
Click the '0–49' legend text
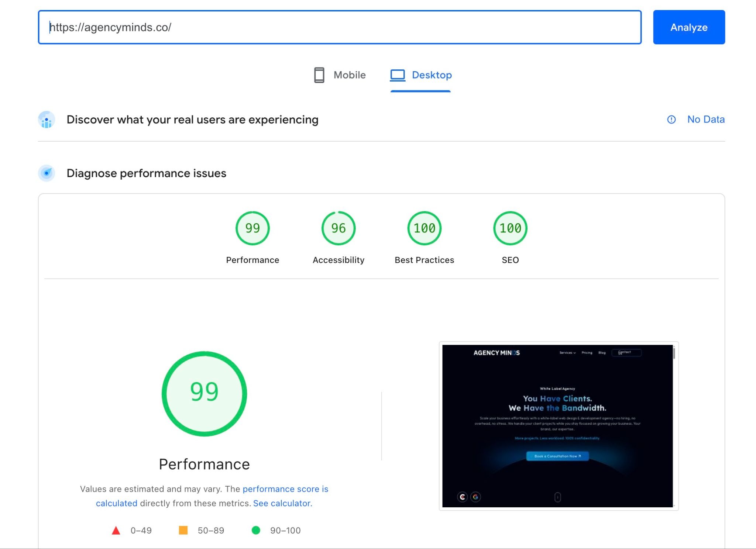coord(141,531)
